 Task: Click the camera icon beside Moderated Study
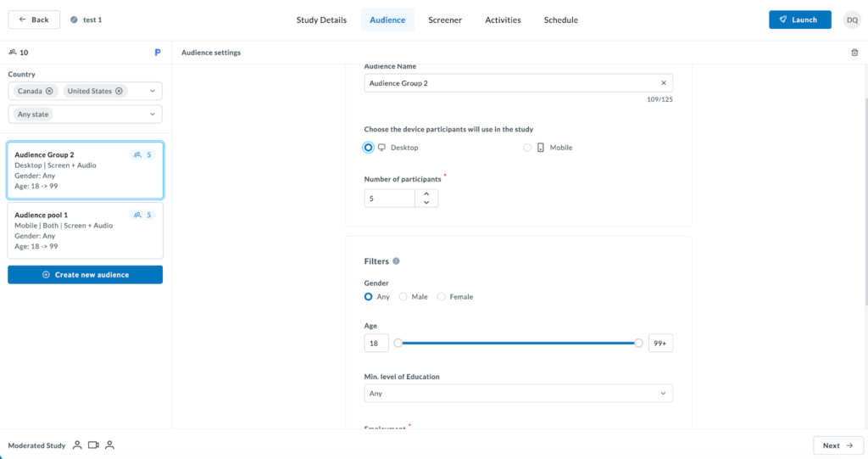[x=93, y=445]
